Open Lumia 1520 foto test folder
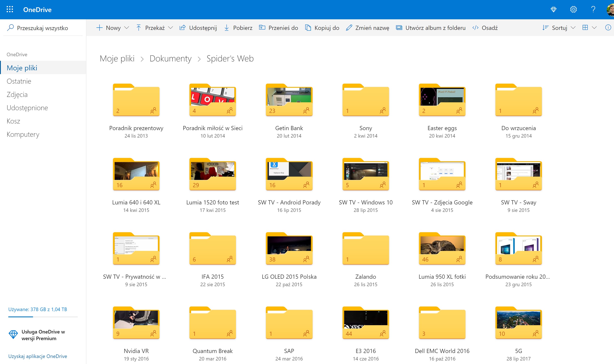614x364 pixels. [x=213, y=174]
